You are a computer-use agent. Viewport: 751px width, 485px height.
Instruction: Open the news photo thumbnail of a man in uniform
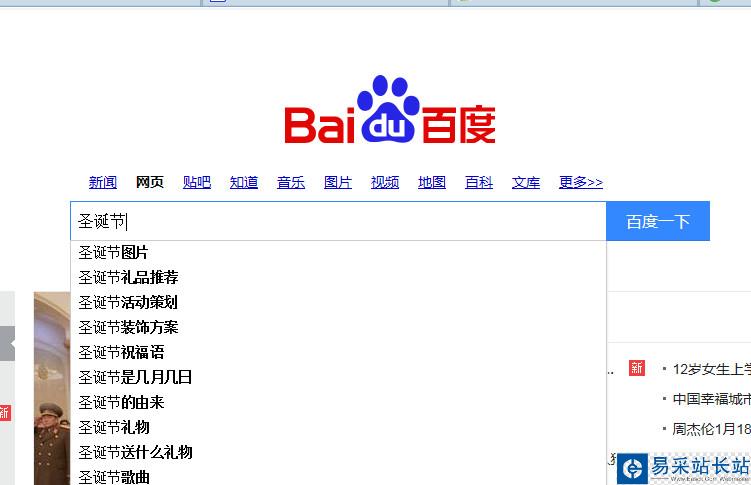pyautogui.click(x=52, y=388)
